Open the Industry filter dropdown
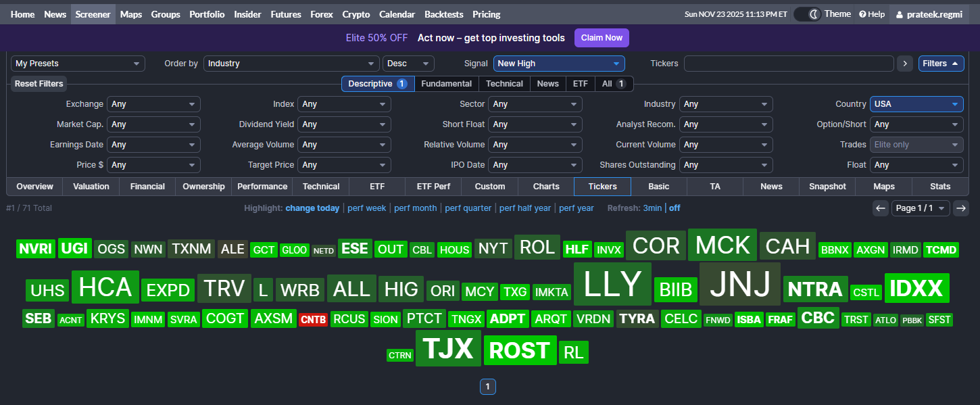This screenshot has height=405, width=980. 726,104
